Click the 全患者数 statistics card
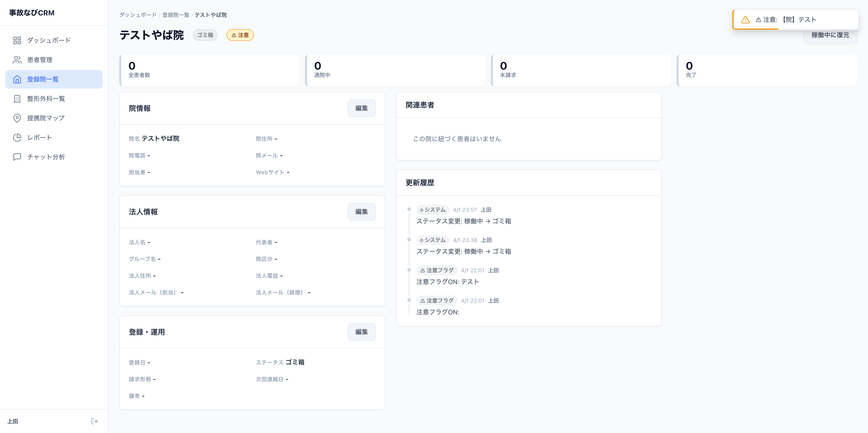 [x=210, y=70]
